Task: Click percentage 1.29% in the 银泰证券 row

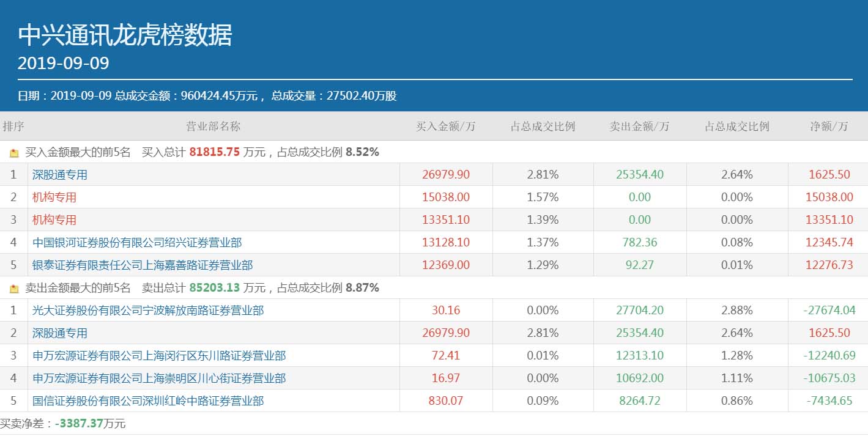Action: click(543, 265)
